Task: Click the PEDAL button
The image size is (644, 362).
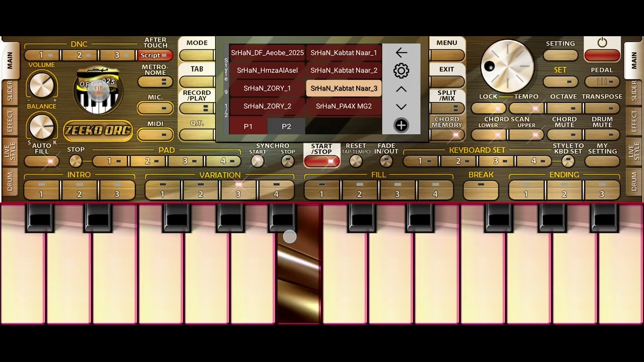Action: click(x=602, y=81)
